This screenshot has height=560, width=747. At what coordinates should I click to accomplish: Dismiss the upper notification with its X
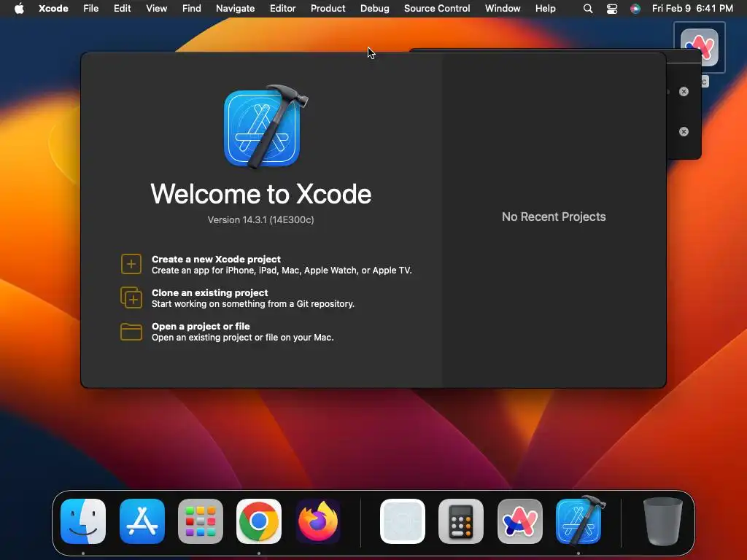[684, 91]
